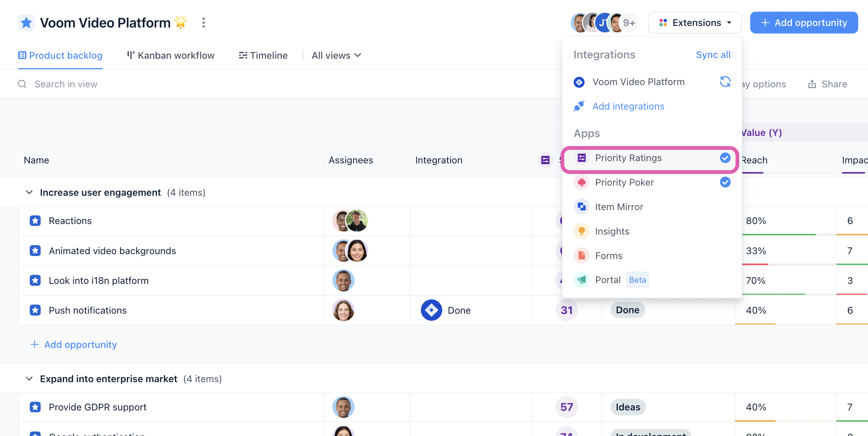Click the Share upload icon
Viewport: 868px width, 436px height.
[812, 84]
